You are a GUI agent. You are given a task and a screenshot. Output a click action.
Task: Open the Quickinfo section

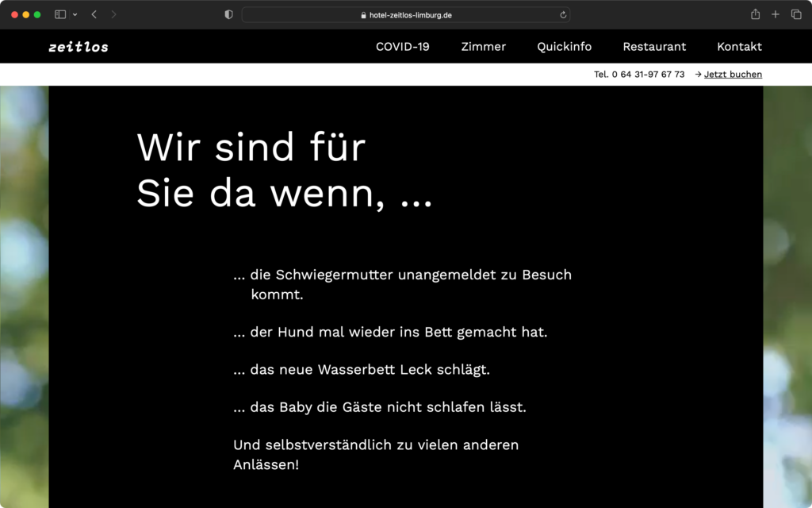pos(564,47)
